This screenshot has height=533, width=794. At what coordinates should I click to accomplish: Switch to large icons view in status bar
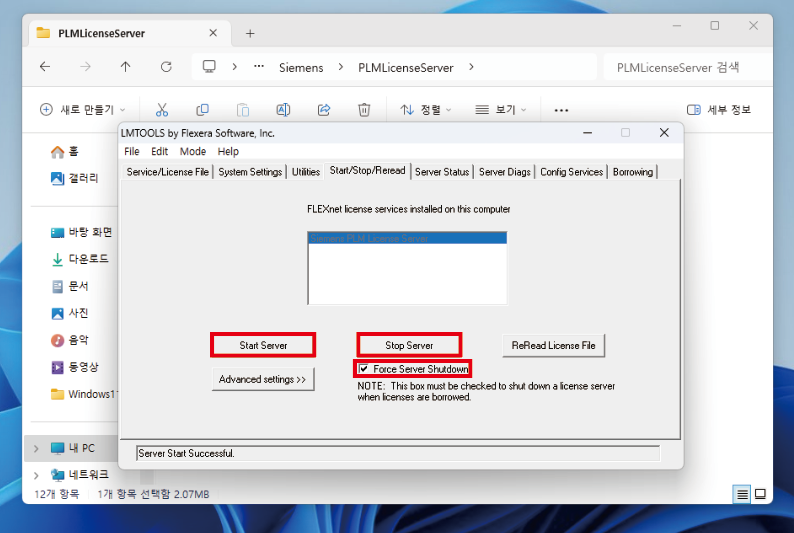tap(760, 494)
